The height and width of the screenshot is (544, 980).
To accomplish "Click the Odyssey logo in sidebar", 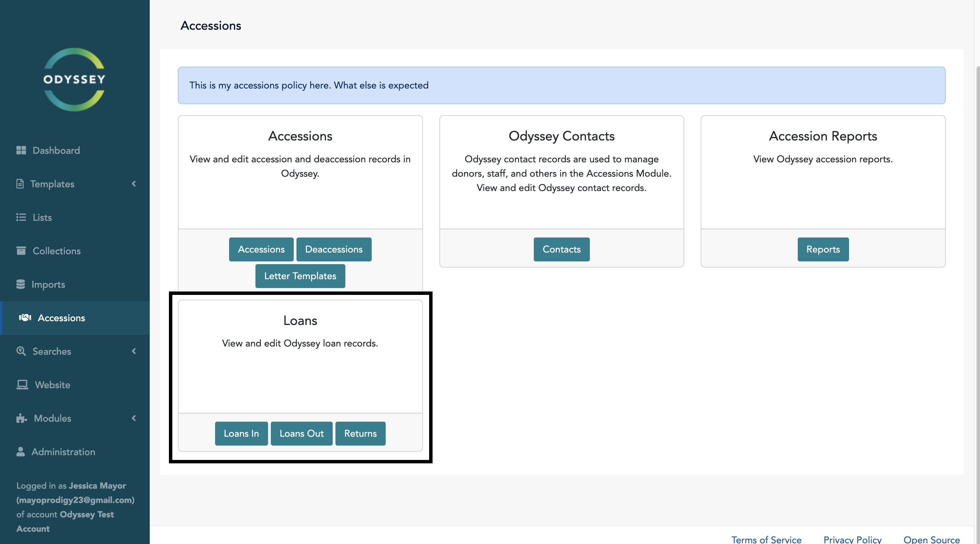I will pos(74,80).
